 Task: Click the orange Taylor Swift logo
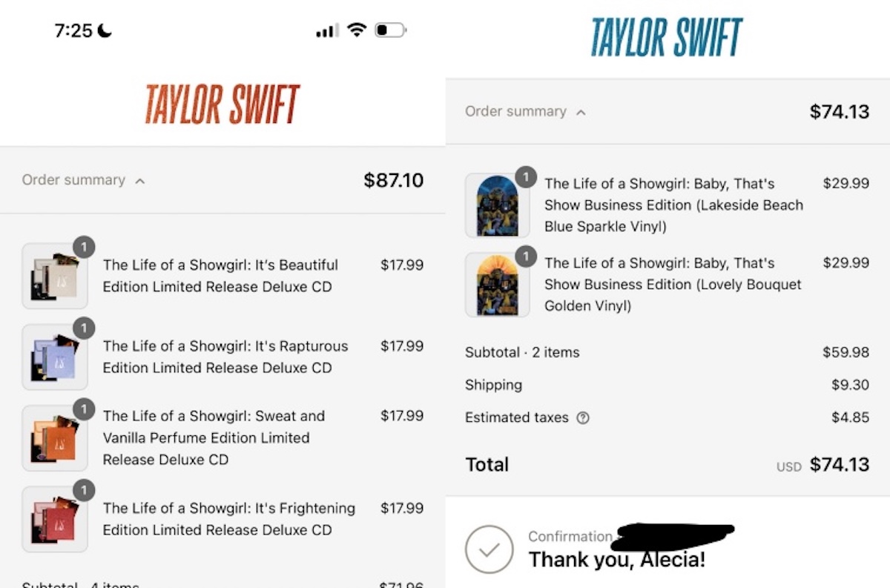click(x=222, y=105)
